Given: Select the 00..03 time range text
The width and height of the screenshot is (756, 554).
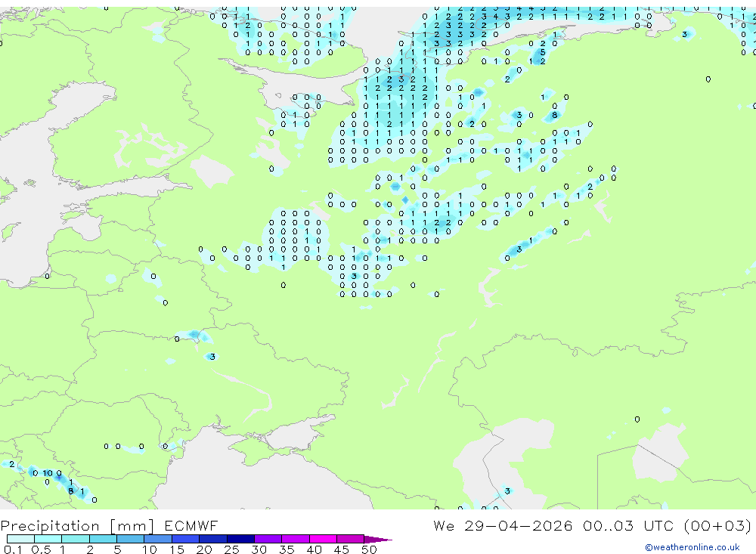Looking at the screenshot, I should coord(608,525).
